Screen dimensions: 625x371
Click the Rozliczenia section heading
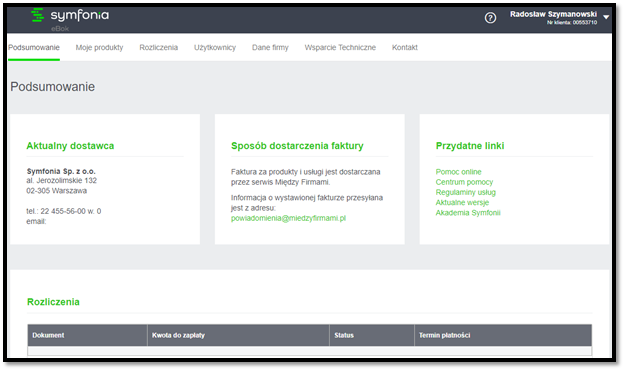point(53,302)
